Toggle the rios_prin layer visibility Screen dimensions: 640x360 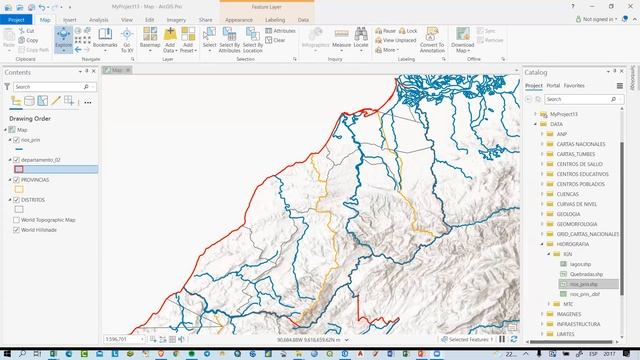(x=16, y=140)
